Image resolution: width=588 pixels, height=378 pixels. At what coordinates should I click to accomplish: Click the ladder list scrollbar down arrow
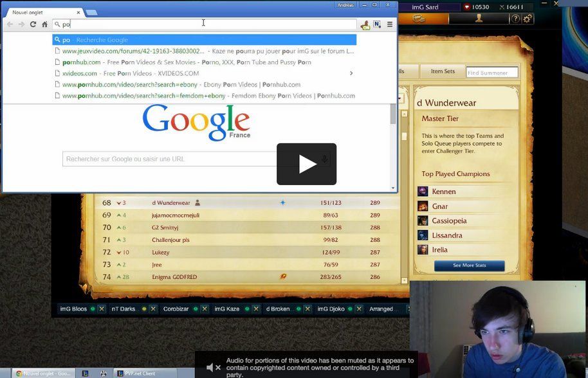404,280
